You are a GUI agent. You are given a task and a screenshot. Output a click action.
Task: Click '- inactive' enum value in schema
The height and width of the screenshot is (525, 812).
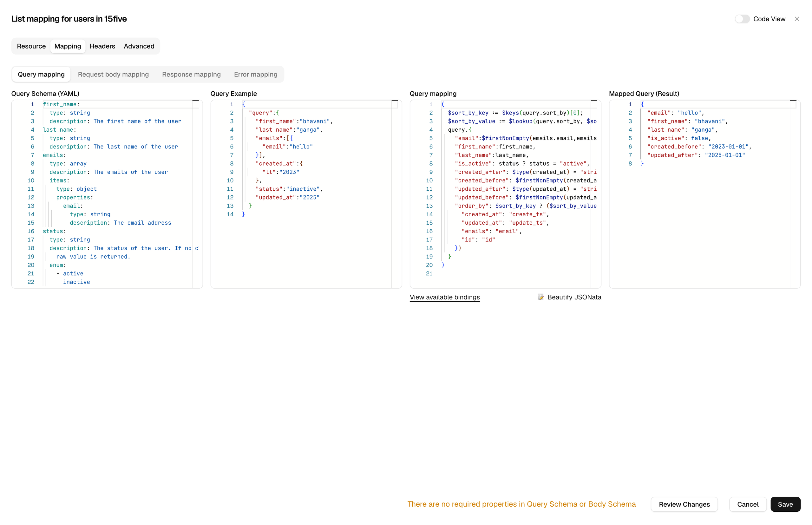[x=73, y=282]
